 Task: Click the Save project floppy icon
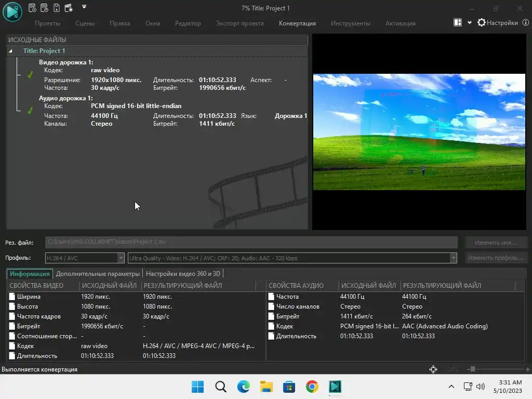[57, 8]
